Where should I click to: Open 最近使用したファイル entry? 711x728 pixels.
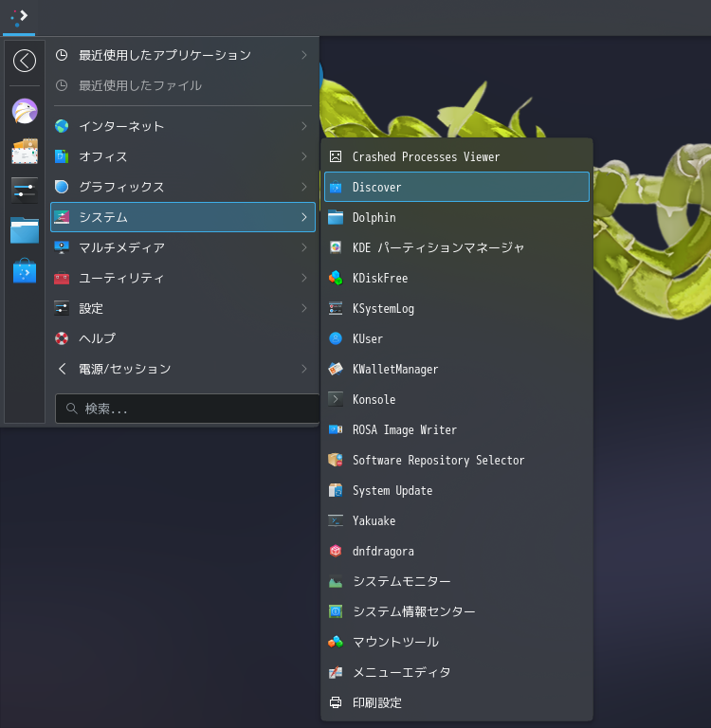coord(183,85)
